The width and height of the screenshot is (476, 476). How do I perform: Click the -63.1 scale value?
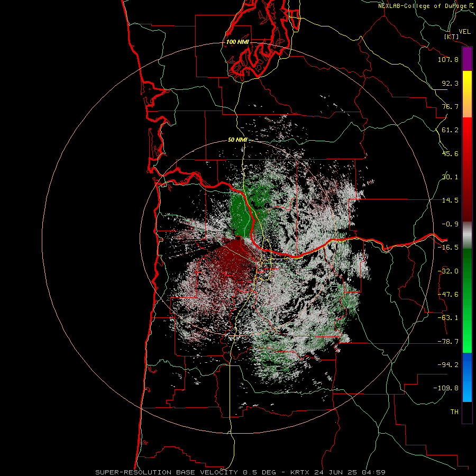pos(448,318)
